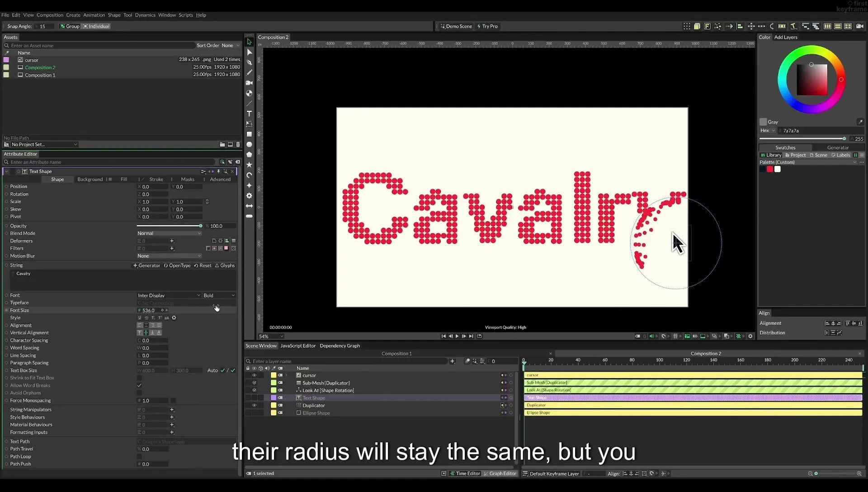The height and width of the screenshot is (492, 868).
Task: Open the Inter Display font dropdown
Action: point(169,296)
